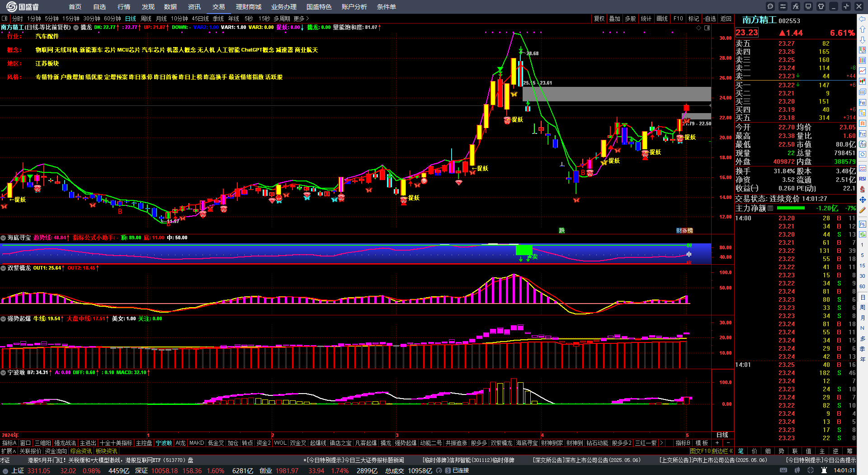Click the green refresh icon in sidebar
Viewport: 868px width, 475px height.
coord(863,234)
